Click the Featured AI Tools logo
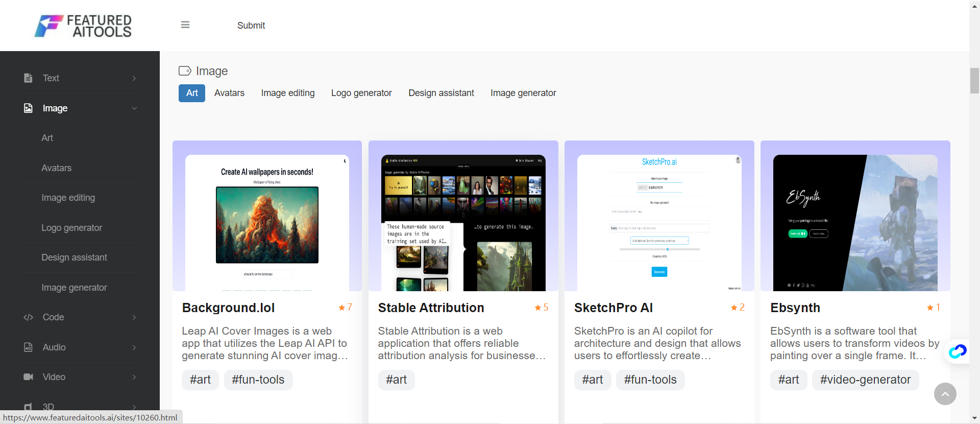The image size is (980, 424). [x=83, y=26]
